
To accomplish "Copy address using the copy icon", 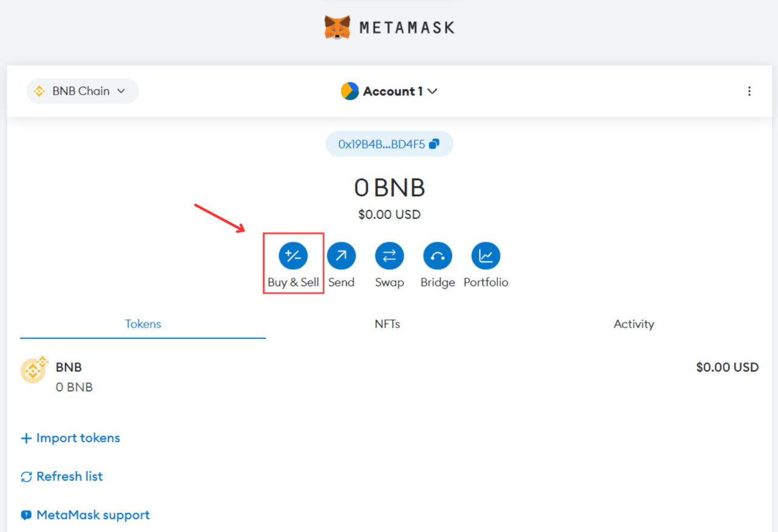I will tap(434, 145).
